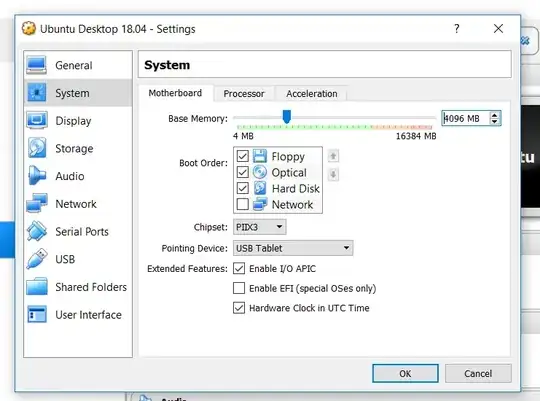Toggle Hardware Clock in UTC Time
The width and height of the screenshot is (540, 401).
click(239, 308)
